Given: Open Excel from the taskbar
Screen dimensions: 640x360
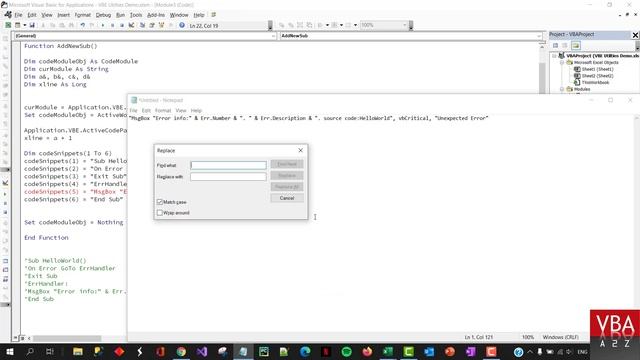Looking at the screenshot, I should 388,351.
